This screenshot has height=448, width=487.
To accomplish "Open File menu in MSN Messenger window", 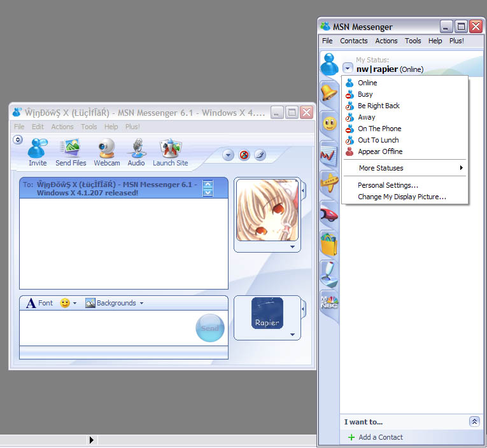I will point(327,41).
